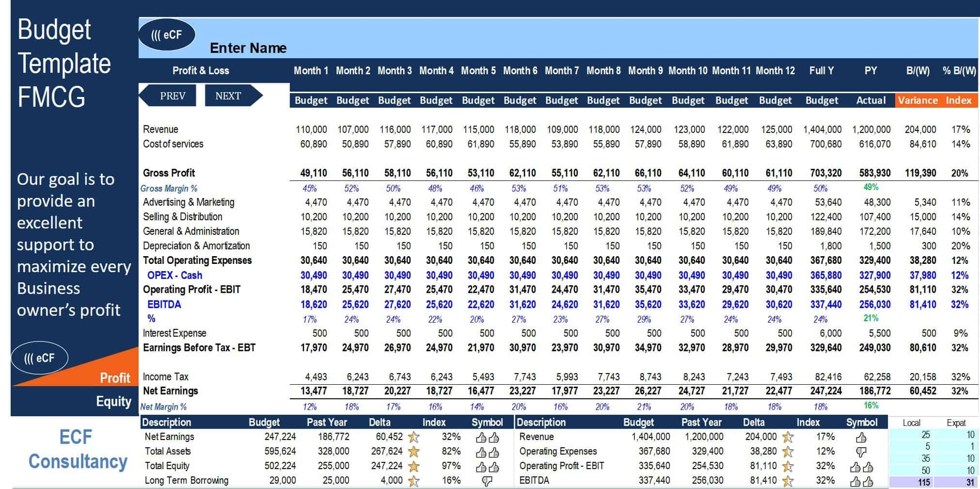980x489 pixels.
Task: Click double thumbs-up symbol in EBITDA summary row
Action: point(861,481)
